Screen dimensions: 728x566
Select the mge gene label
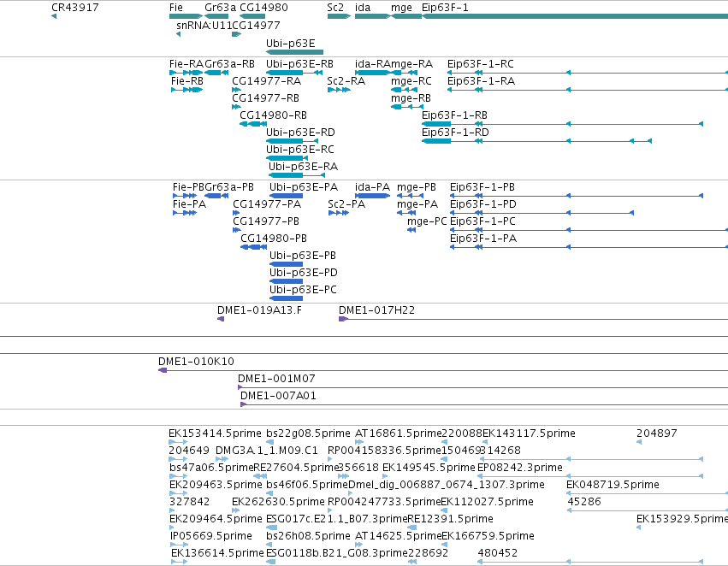(401, 8)
